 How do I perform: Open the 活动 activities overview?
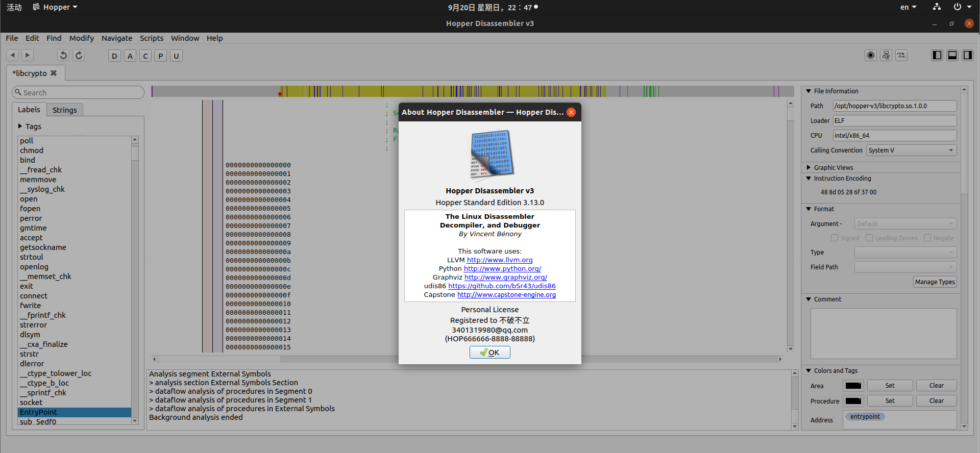14,7
